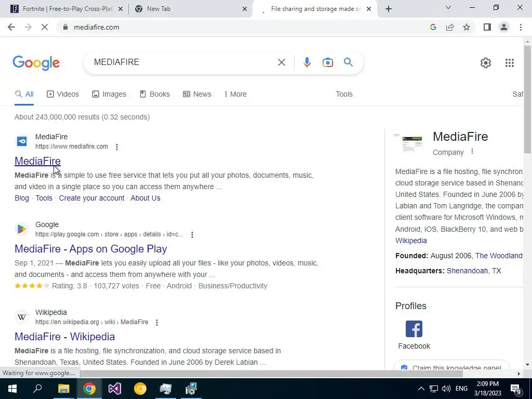
Task: Click into the MEDIAFIRE search field
Action: tap(183, 62)
